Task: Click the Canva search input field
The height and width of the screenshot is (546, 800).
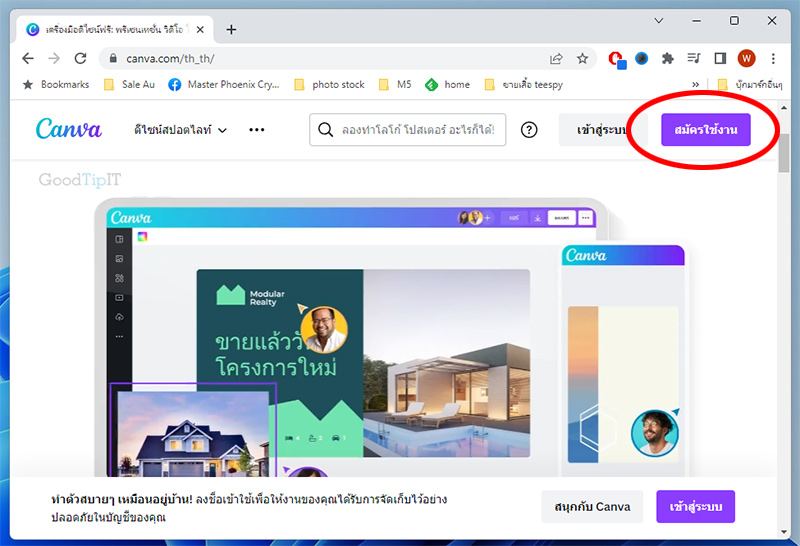Action: coord(408,130)
